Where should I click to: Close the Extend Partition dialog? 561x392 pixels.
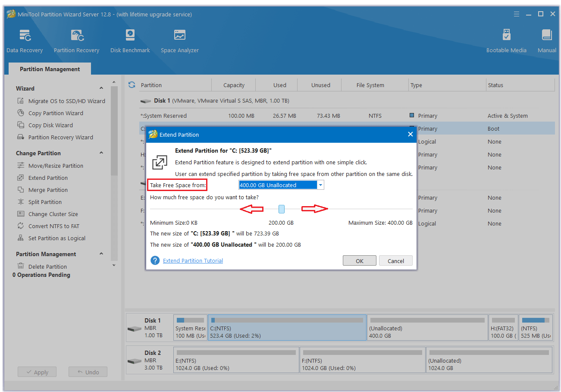pos(411,135)
